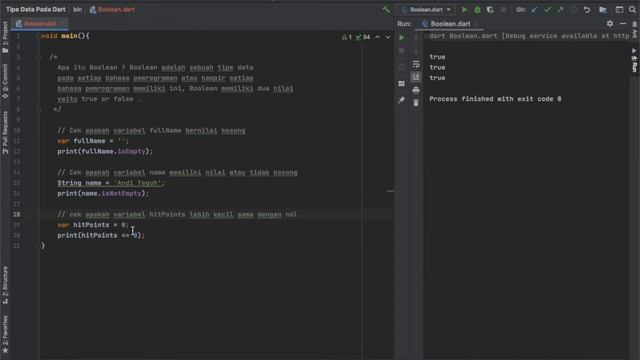Viewport: 640px width, 360px height.
Task: Go to next highlighted error arrow
Action: (388, 37)
